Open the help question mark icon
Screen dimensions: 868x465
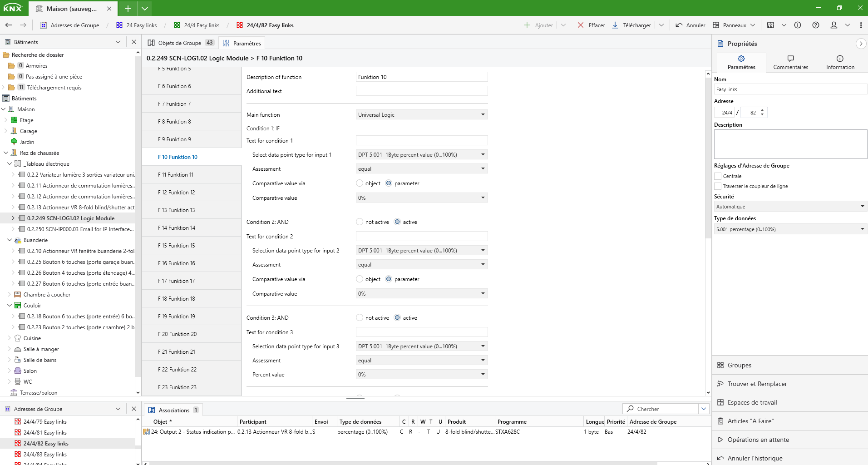[x=816, y=25]
